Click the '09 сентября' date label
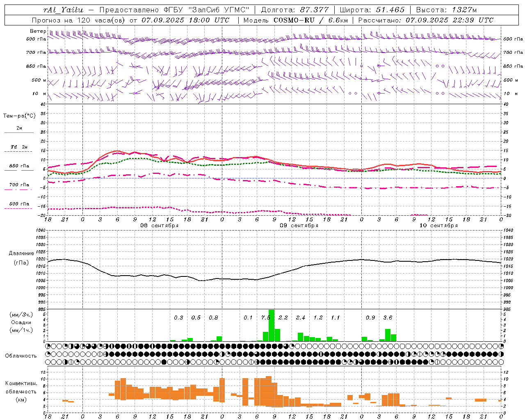Image resolution: width=525 pixels, height=420 pixels. pyautogui.click(x=299, y=226)
